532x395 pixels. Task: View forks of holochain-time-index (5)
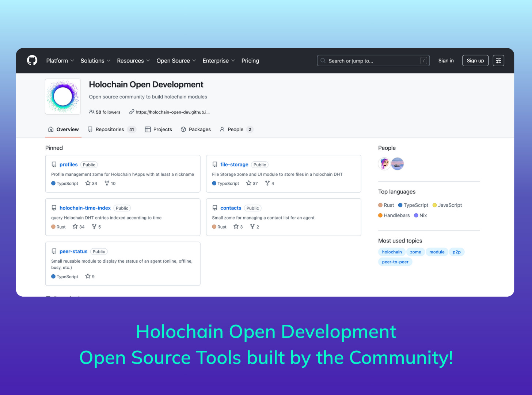[96, 227]
